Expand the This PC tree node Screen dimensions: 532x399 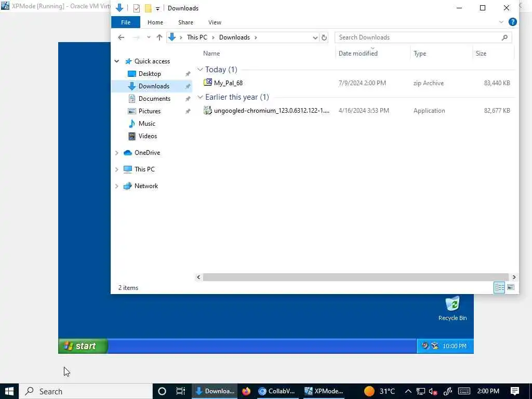coord(117,169)
